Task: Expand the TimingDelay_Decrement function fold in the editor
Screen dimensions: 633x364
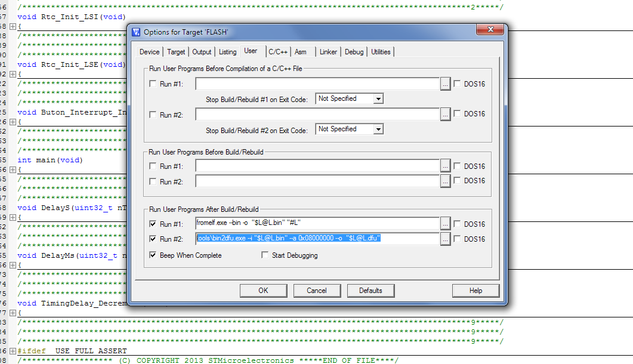Action: coord(13,313)
